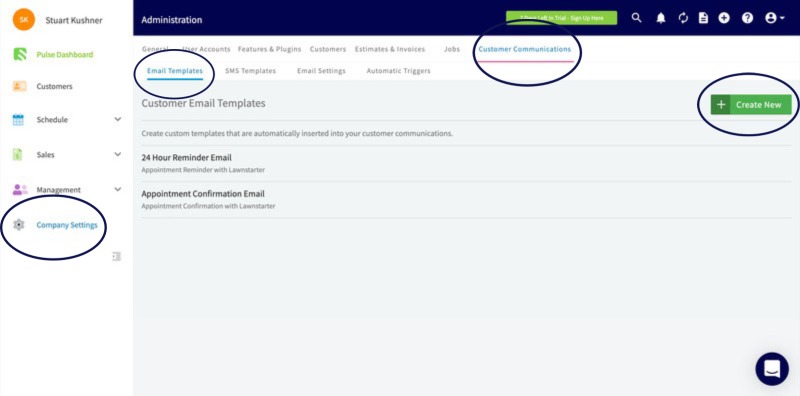The image size is (800, 396).
Task: Click the Stuart Kushner user name
Action: coord(74,20)
